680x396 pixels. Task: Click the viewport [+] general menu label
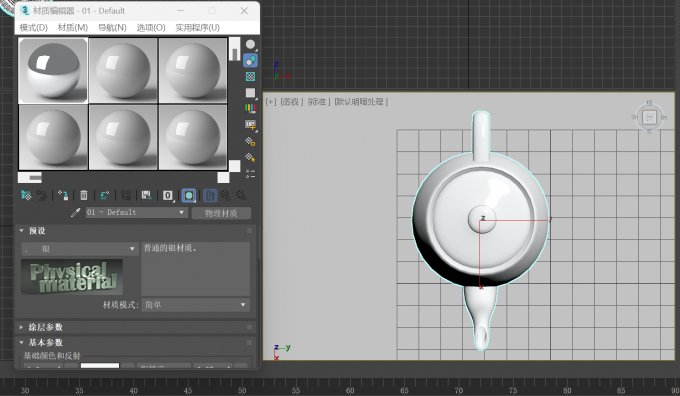point(271,101)
